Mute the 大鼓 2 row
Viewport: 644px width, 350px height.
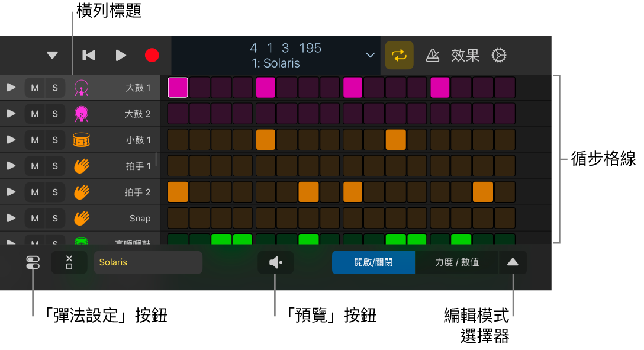[35, 114]
